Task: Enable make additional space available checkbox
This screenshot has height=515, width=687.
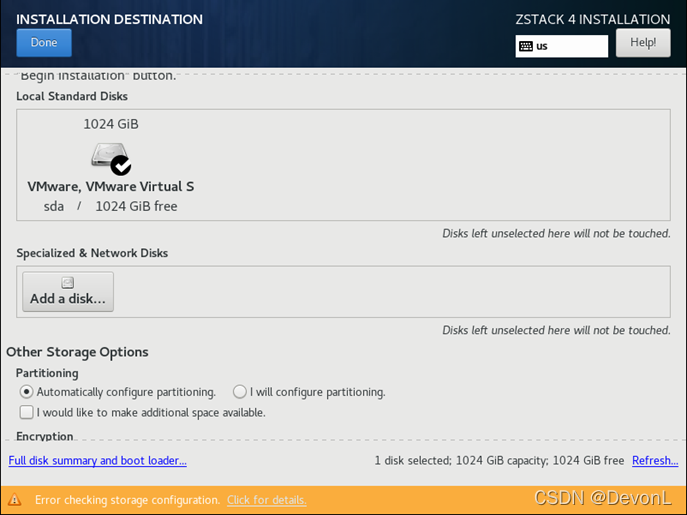Action: click(26, 412)
